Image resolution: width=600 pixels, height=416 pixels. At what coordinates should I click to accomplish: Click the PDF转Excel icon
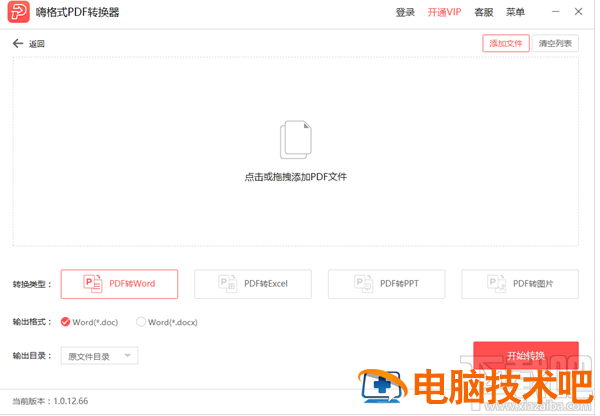coord(227,284)
